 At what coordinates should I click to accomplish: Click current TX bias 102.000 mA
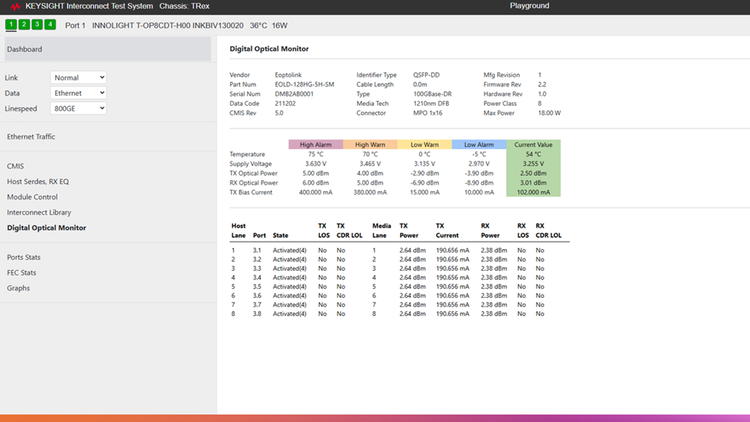click(533, 192)
